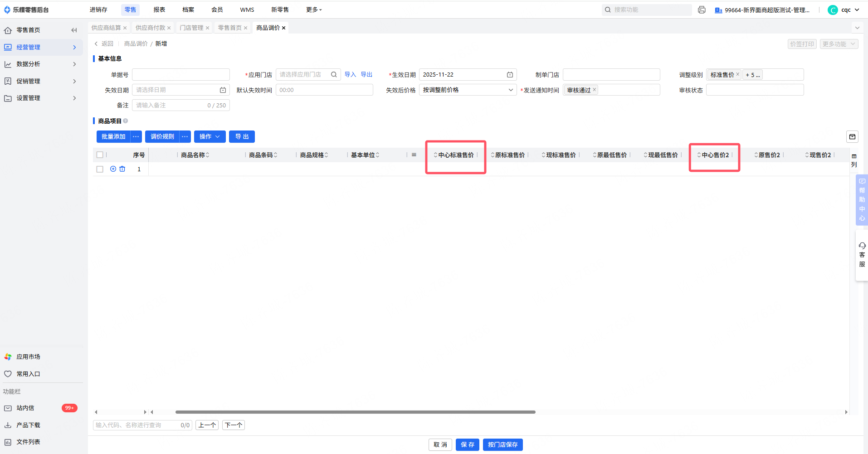Image resolution: width=868 pixels, height=454 pixels.
Task: Open the 零售首页 home icon in sidebar
Action: pos(8,30)
